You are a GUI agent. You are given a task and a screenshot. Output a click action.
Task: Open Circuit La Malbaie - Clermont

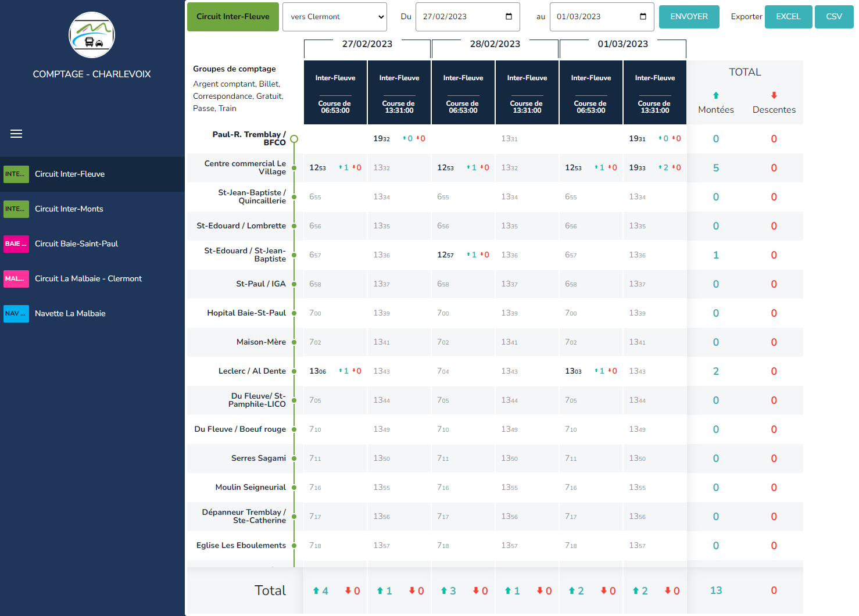point(92,279)
